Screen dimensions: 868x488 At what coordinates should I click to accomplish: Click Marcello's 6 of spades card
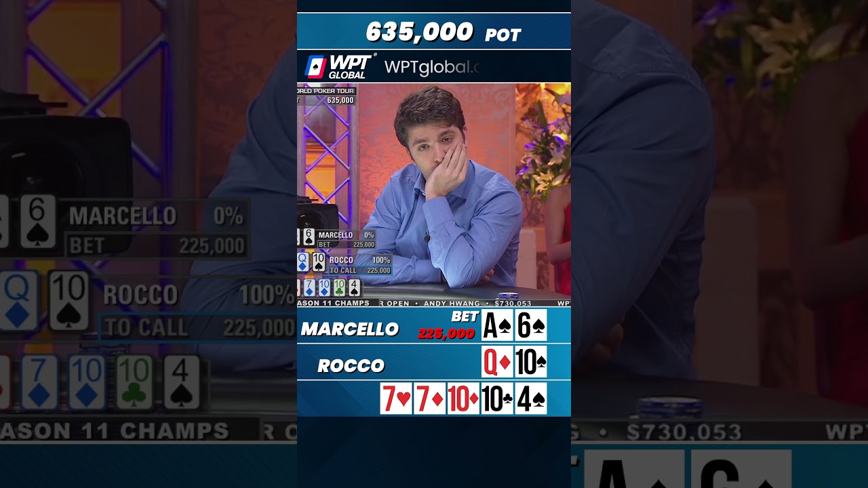tap(531, 326)
